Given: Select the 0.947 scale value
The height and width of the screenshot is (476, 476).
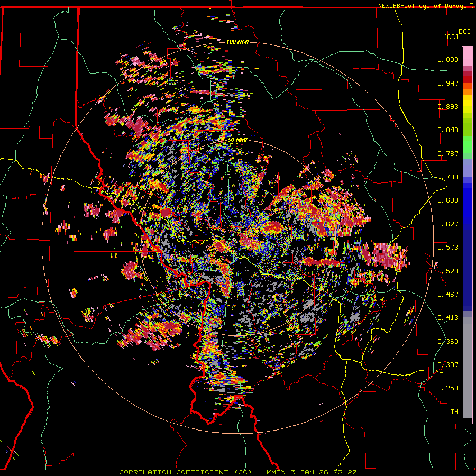Looking at the screenshot, I should click(x=448, y=83).
